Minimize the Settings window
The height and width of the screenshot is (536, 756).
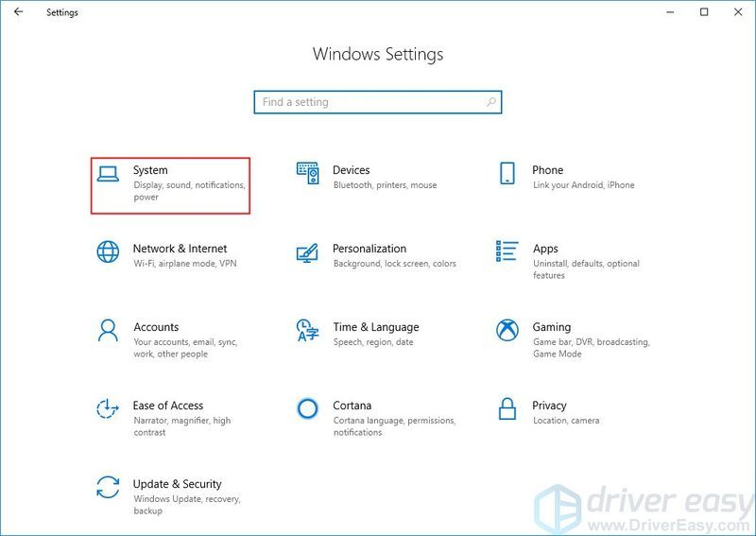[670, 12]
